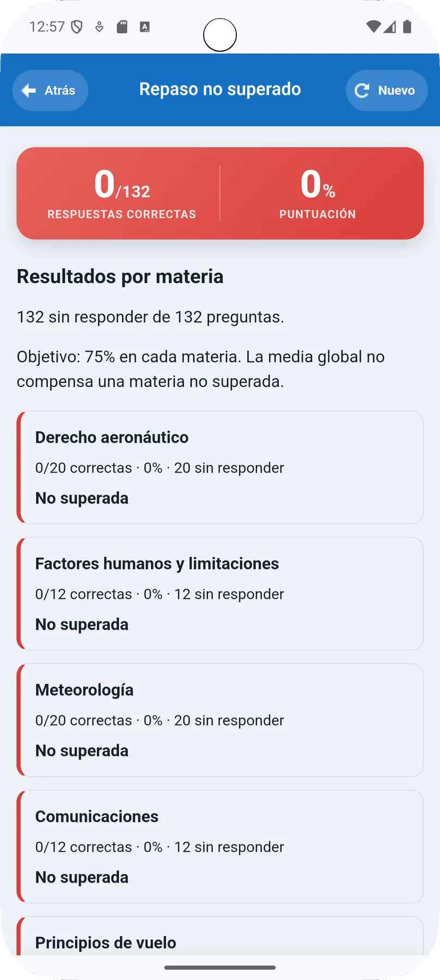
Task: Start a new review with Nuevo
Action: 387,90
